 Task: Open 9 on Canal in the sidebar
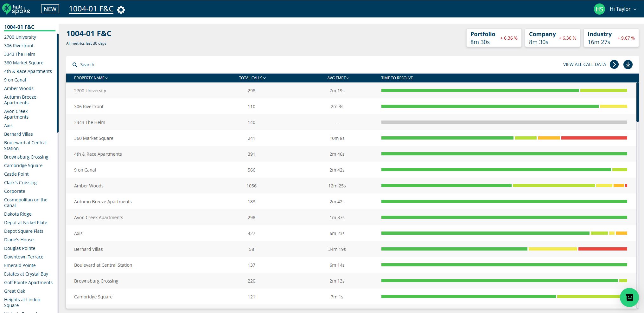(15, 80)
